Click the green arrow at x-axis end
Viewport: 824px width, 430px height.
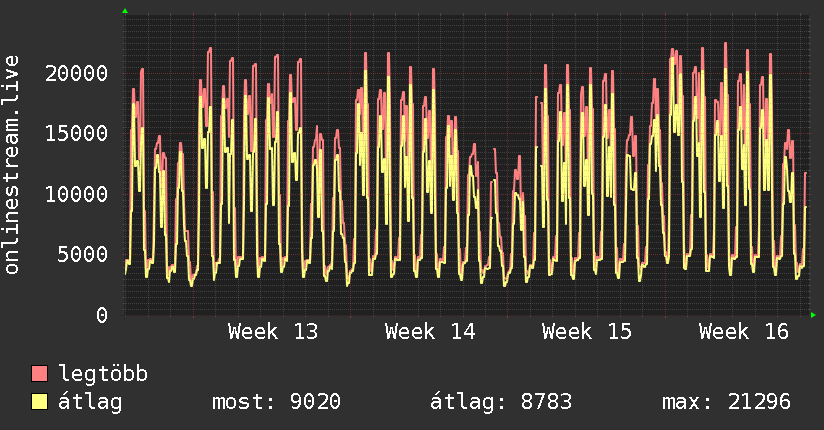(813, 315)
